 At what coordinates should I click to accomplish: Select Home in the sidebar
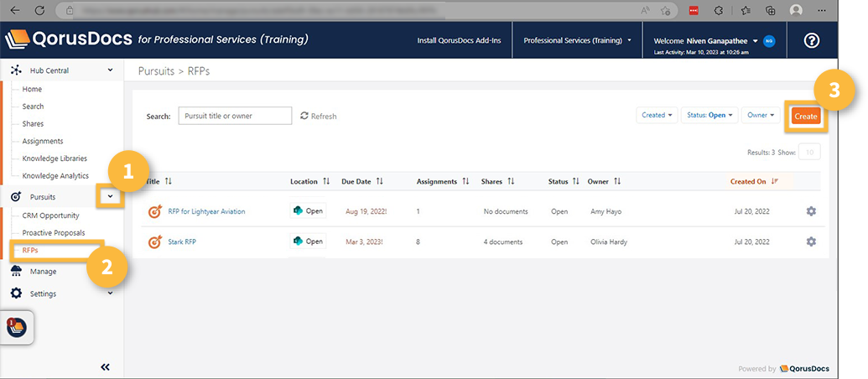pyautogui.click(x=32, y=89)
